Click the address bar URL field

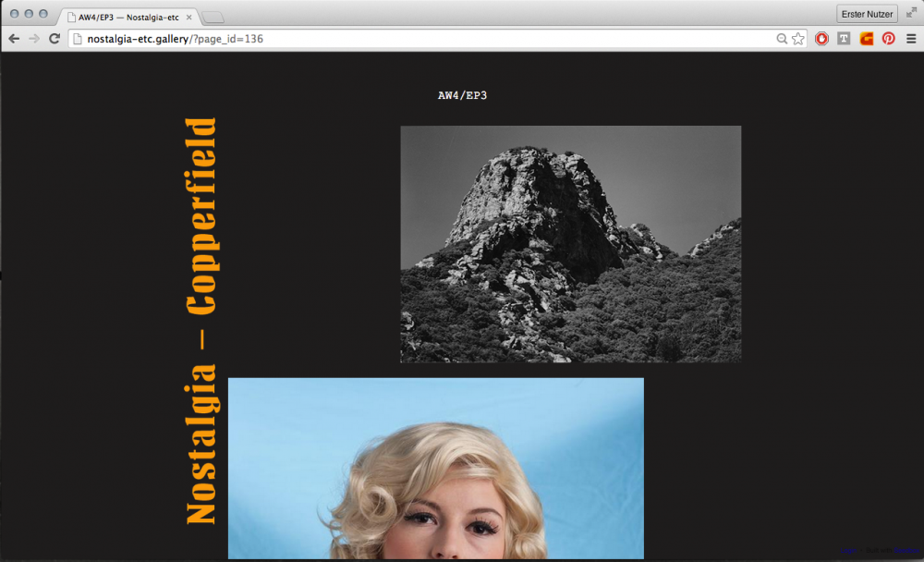click(x=416, y=39)
